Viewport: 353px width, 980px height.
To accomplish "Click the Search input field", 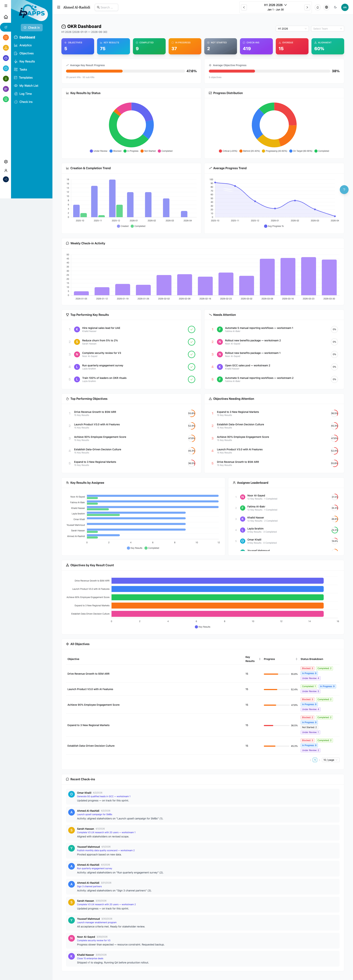I will (x=107, y=7).
